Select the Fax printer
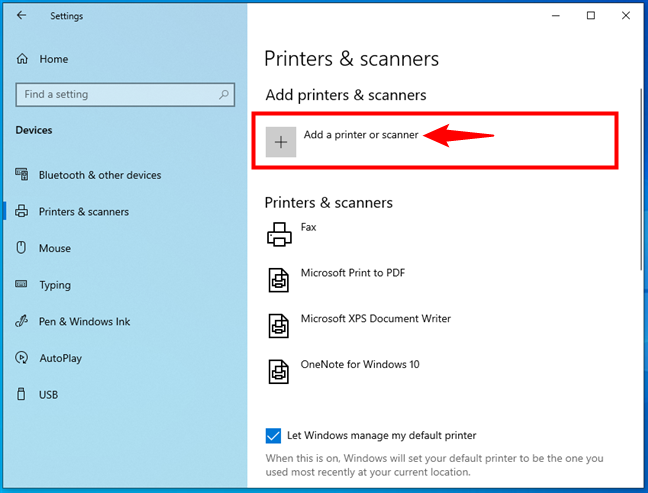This screenshot has height=493, width=648. 308,227
